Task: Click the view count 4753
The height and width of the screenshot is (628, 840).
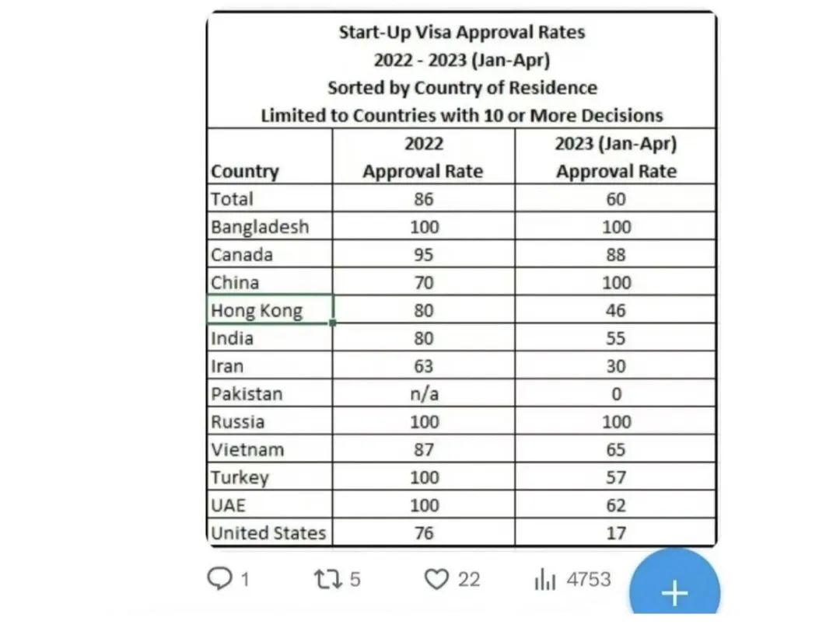Action: [x=589, y=579]
